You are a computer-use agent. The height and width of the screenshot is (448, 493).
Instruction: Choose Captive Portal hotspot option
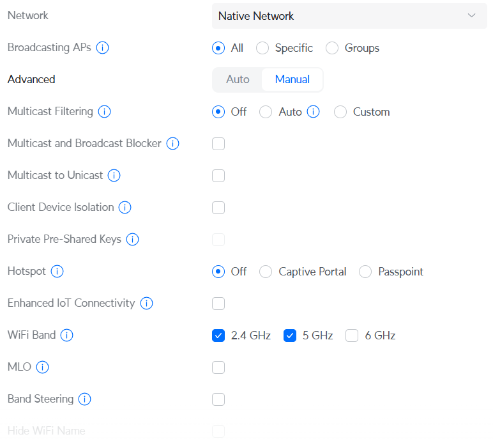tap(266, 272)
